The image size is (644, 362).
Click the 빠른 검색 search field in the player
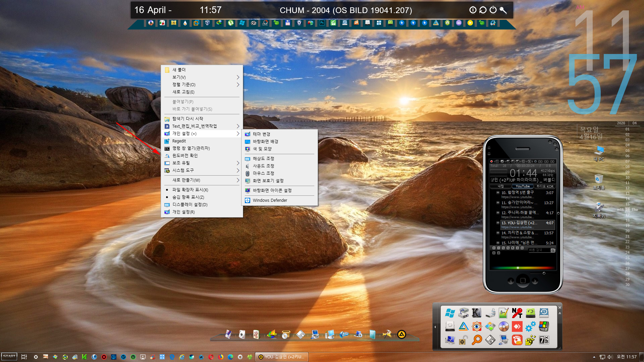click(x=539, y=250)
